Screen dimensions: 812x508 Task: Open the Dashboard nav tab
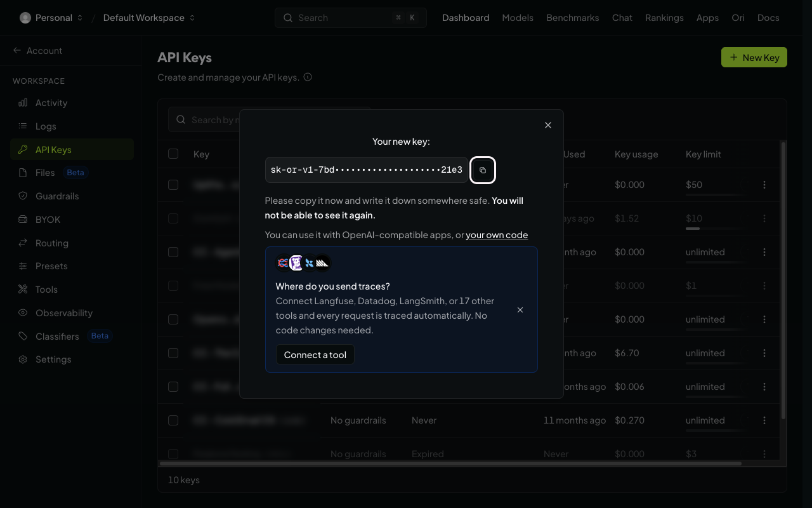(x=466, y=18)
